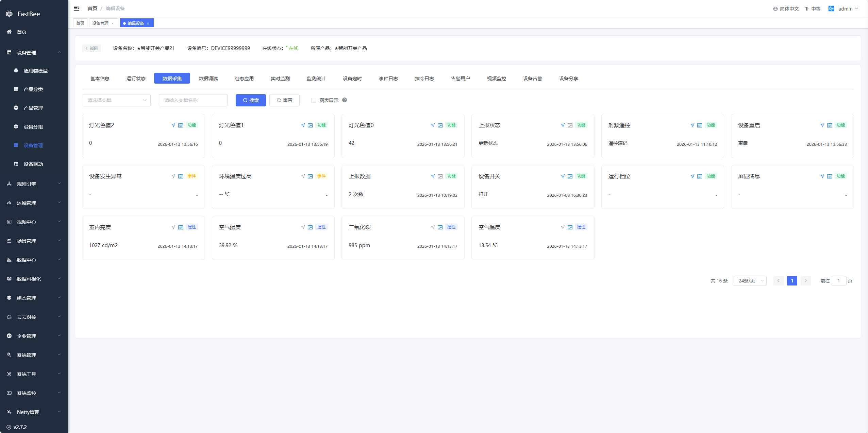This screenshot has height=433, width=868.
Task: Open chart icon on 射频遥控 card
Action: [700, 125]
